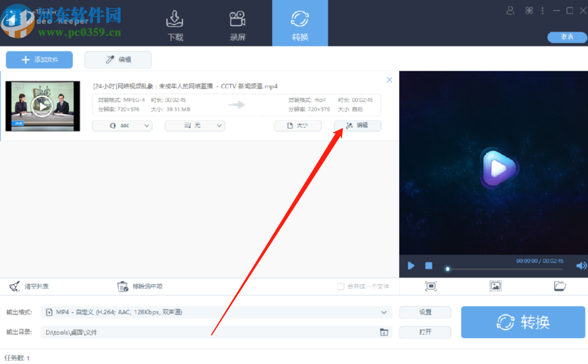
Task: Open the 无 subtitle dropdown
Action: [195, 125]
